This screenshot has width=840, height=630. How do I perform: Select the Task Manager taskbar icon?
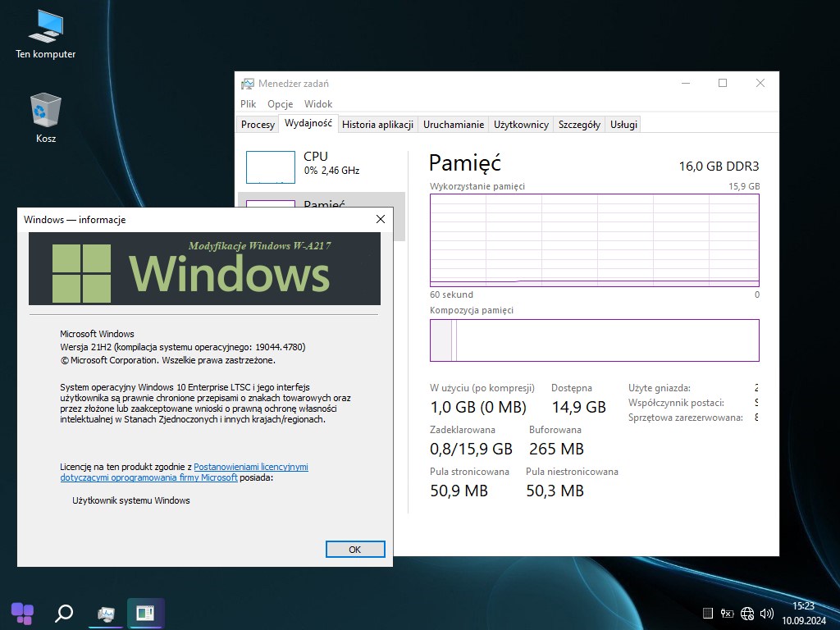click(x=106, y=612)
